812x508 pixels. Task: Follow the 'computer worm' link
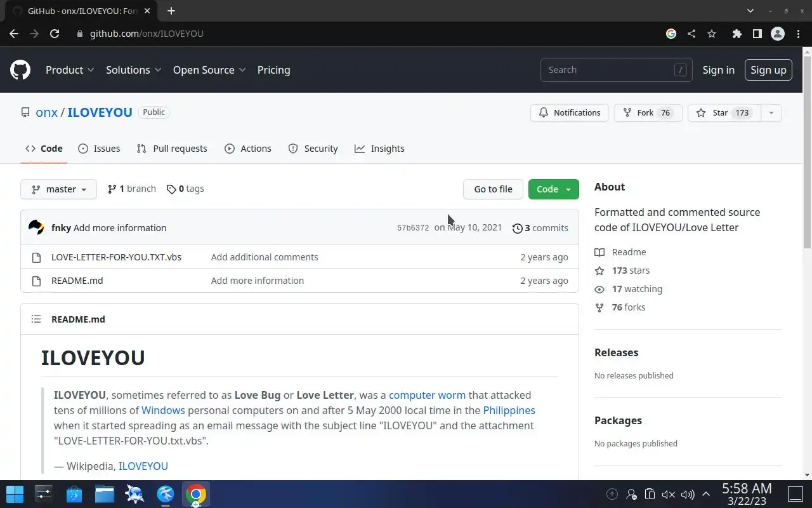[427, 395]
